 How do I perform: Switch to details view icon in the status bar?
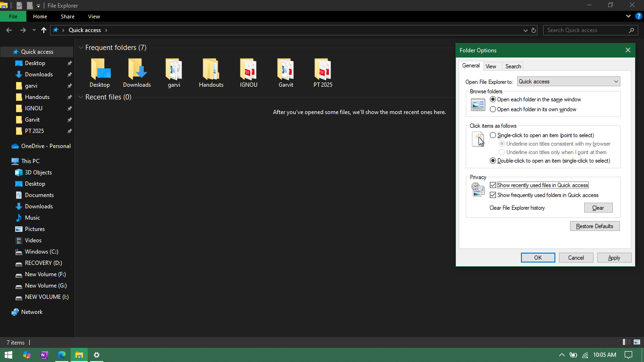[627, 342]
